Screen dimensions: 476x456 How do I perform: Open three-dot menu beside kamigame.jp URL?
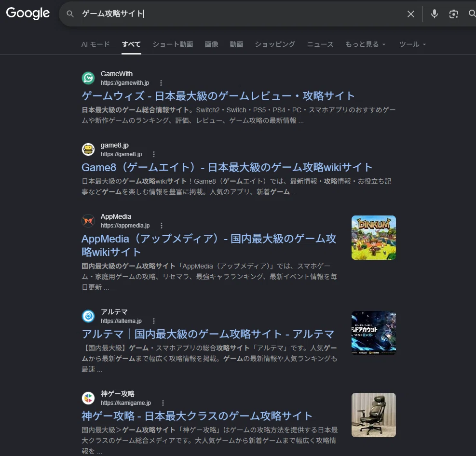tap(163, 403)
